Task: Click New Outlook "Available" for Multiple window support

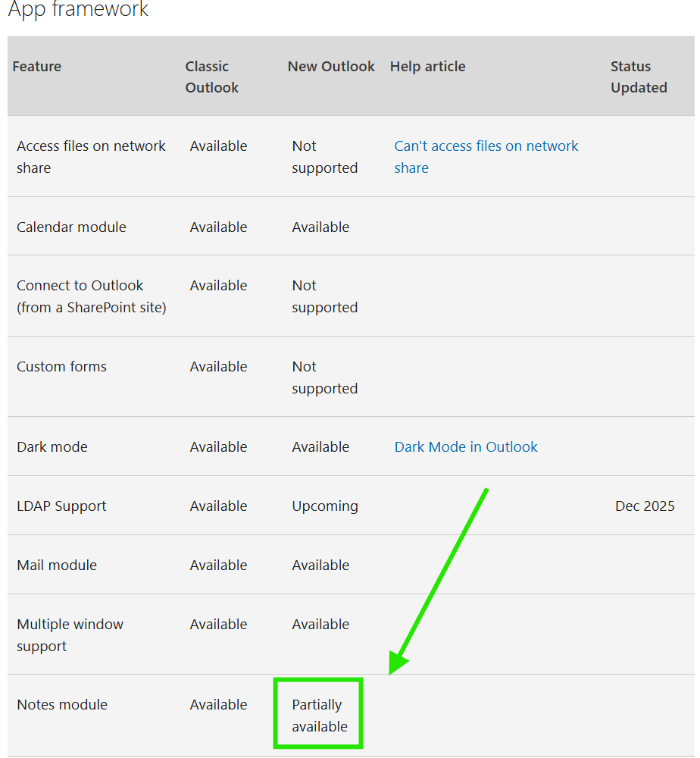Action: click(320, 624)
